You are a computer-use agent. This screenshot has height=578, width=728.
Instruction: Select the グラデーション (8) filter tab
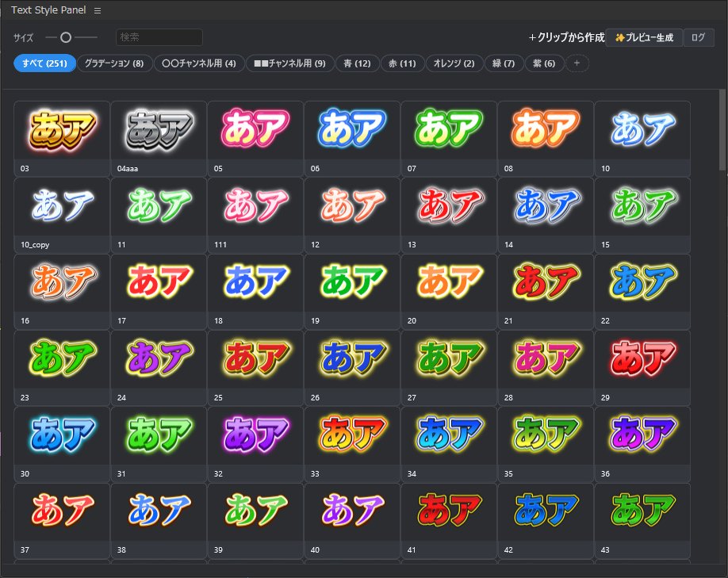click(x=114, y=63)
